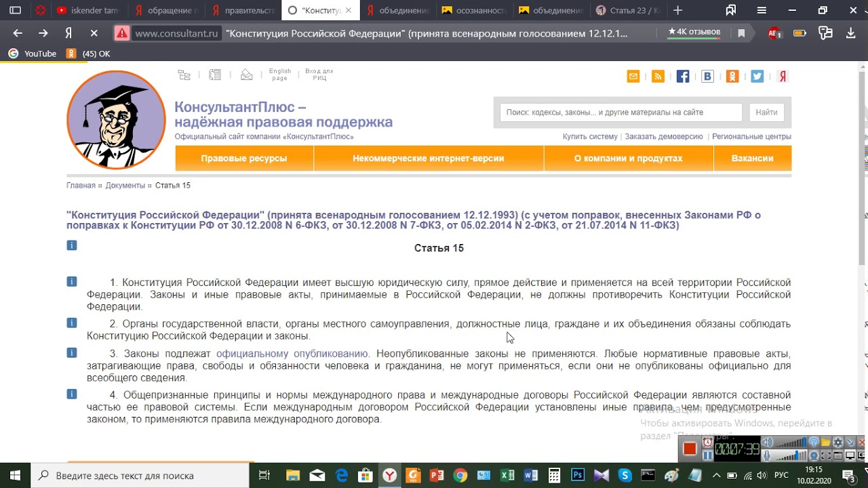Open the 'Вход для РИЦ' link
868x488 pixels.
pyautogui.click(x=319, y=75)
